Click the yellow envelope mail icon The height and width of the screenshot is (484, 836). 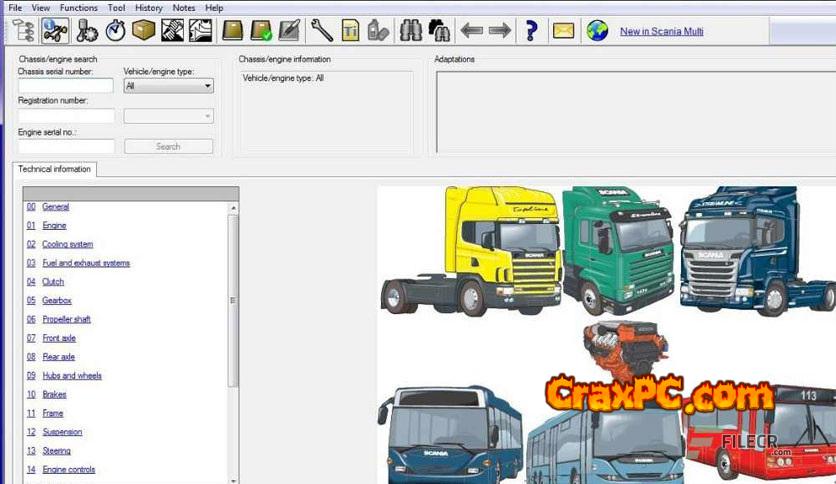563,31
